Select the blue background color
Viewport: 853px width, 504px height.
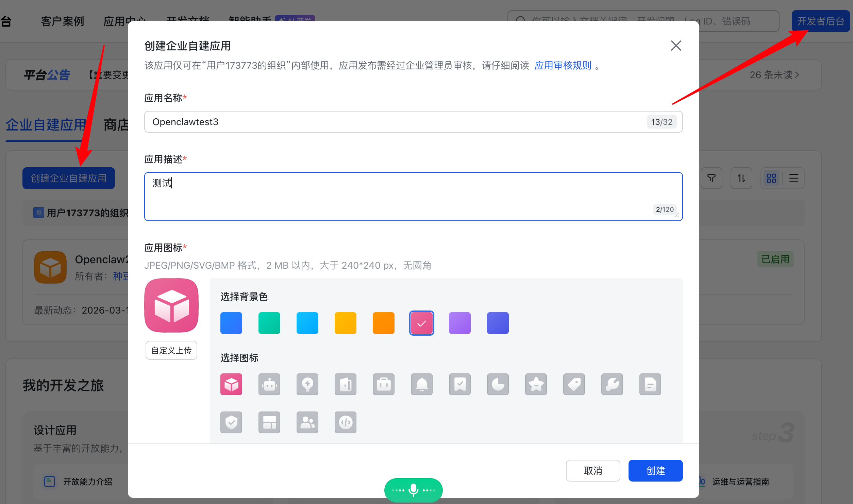pos(231,323)
